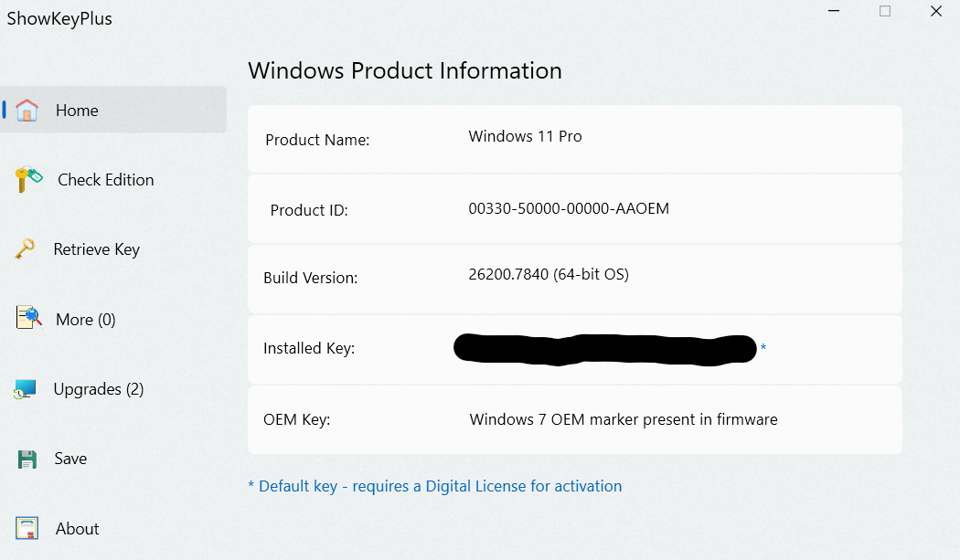The height and width of the screenshot is (560, 960).
Task: Click the Product ID label
Action: click(309, 210)
